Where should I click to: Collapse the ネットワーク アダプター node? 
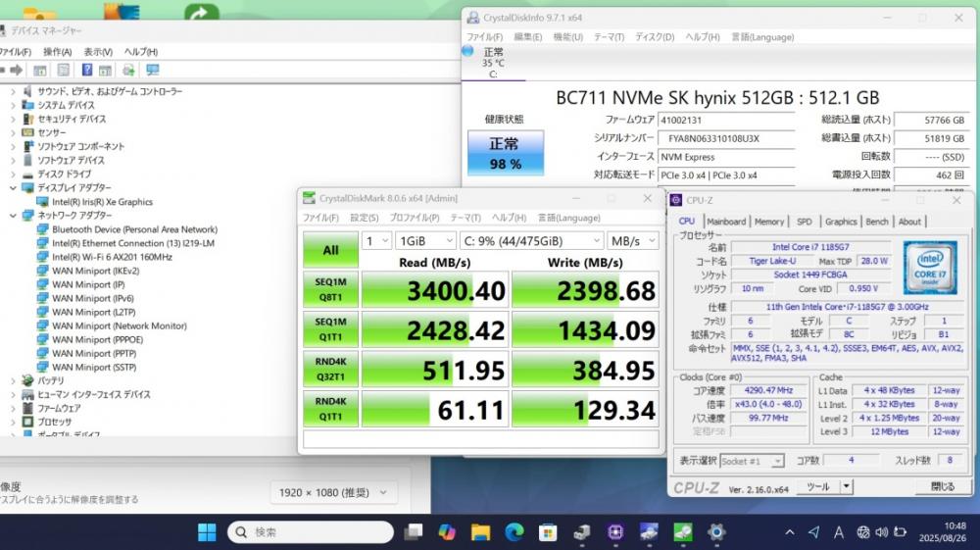coord(13,215)
